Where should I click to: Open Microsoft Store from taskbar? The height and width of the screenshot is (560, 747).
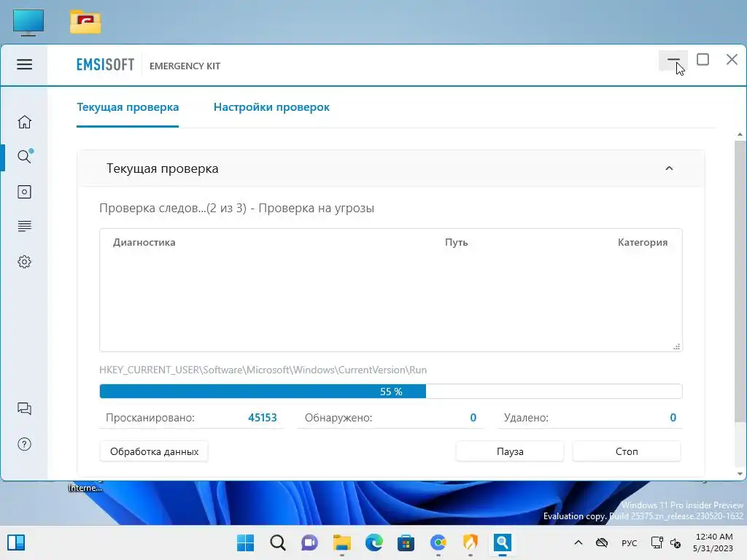(x=406, y=542)
